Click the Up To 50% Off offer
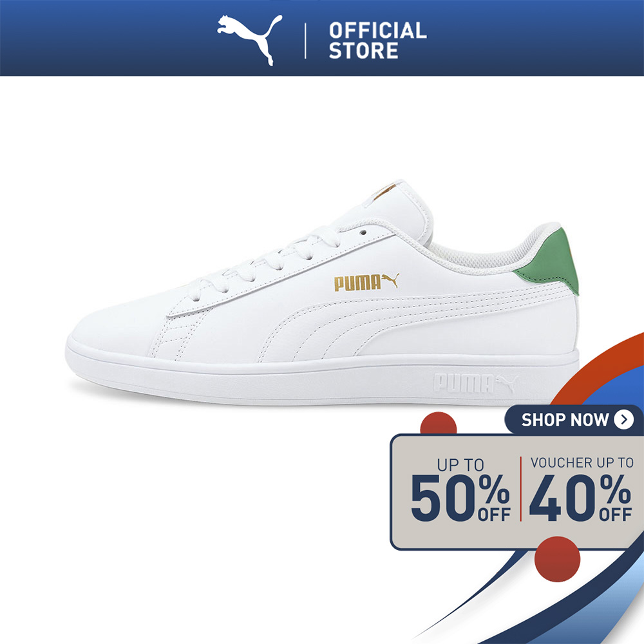The image size is (644, 644). click(460, 490)
